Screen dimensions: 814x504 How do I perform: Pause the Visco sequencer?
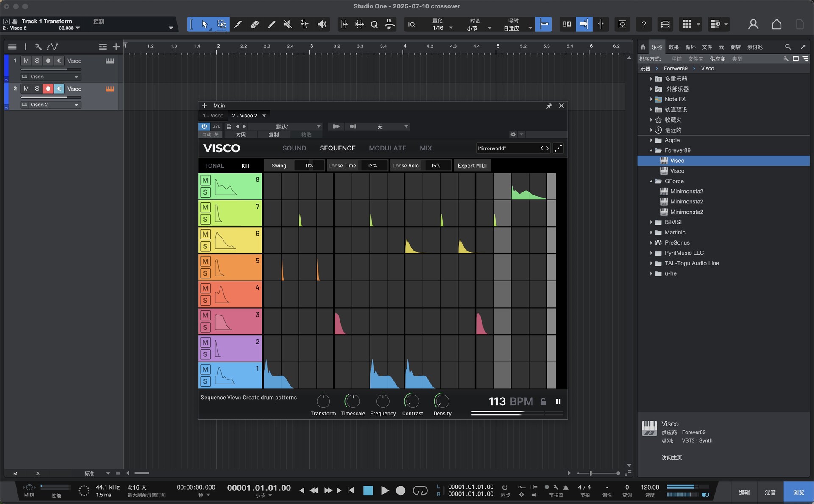click(558, 401)
